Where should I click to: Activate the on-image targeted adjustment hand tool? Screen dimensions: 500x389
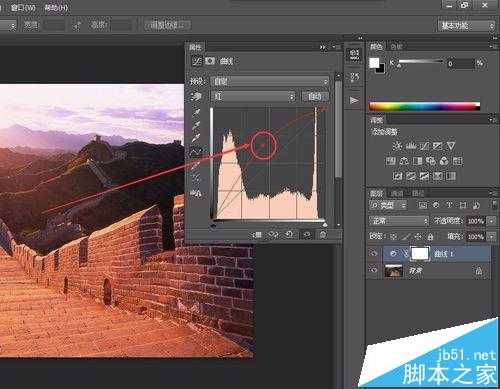[196, 97]
